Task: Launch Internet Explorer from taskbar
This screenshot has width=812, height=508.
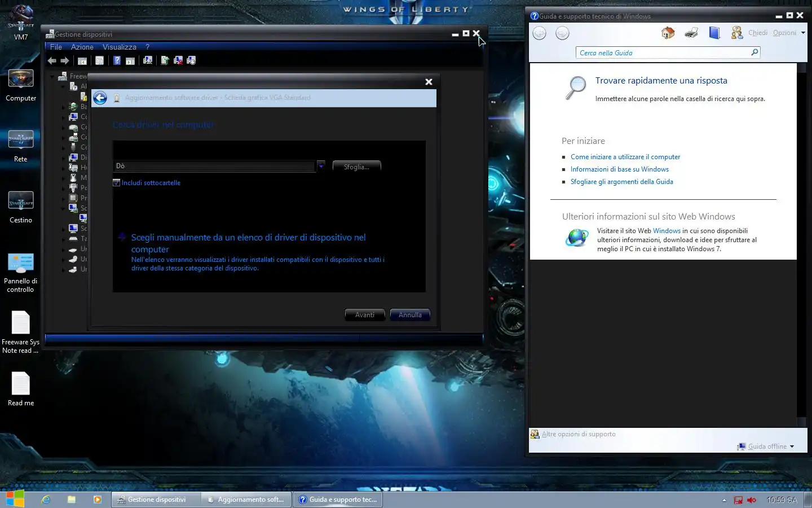Action: click(46, 500)
